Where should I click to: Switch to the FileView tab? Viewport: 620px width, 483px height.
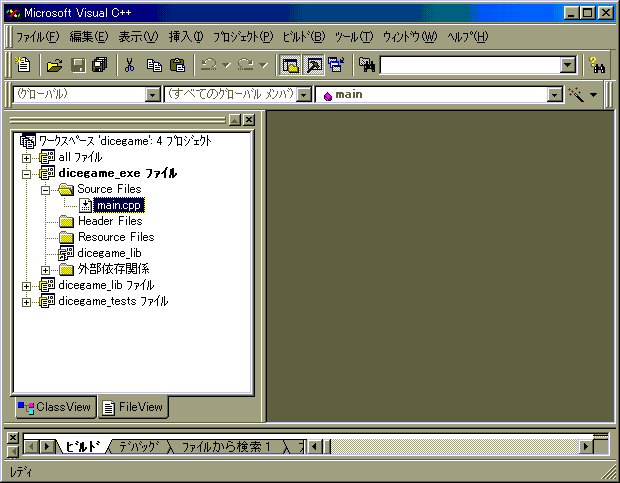[x=133, y=407]
